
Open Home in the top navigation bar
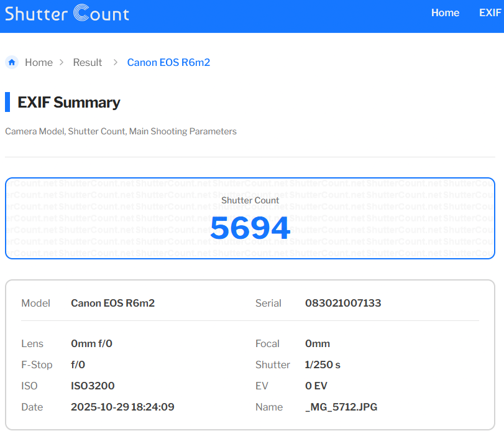pyautogui.click(x=445, y=13)
